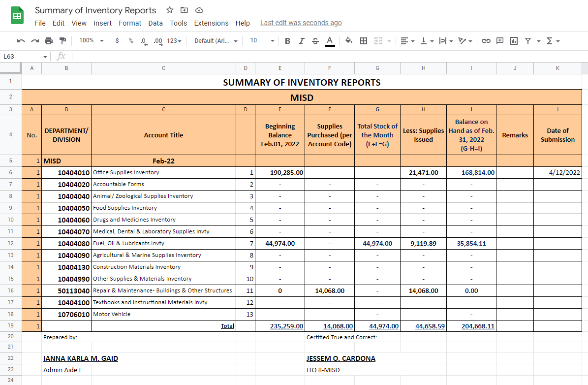Screen dimensions: 588x385
Task: Expand the font size dropdown
Action: click(x=262, y=41)
